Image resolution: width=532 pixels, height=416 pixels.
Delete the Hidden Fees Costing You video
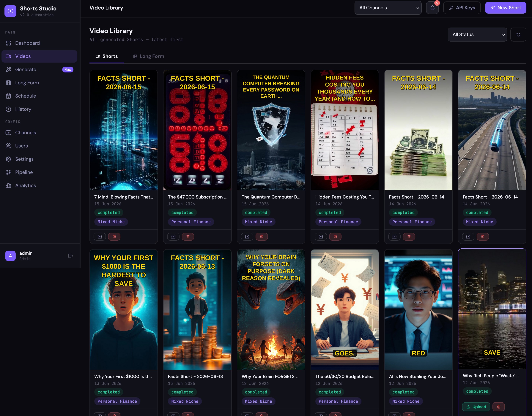point(335,236)
